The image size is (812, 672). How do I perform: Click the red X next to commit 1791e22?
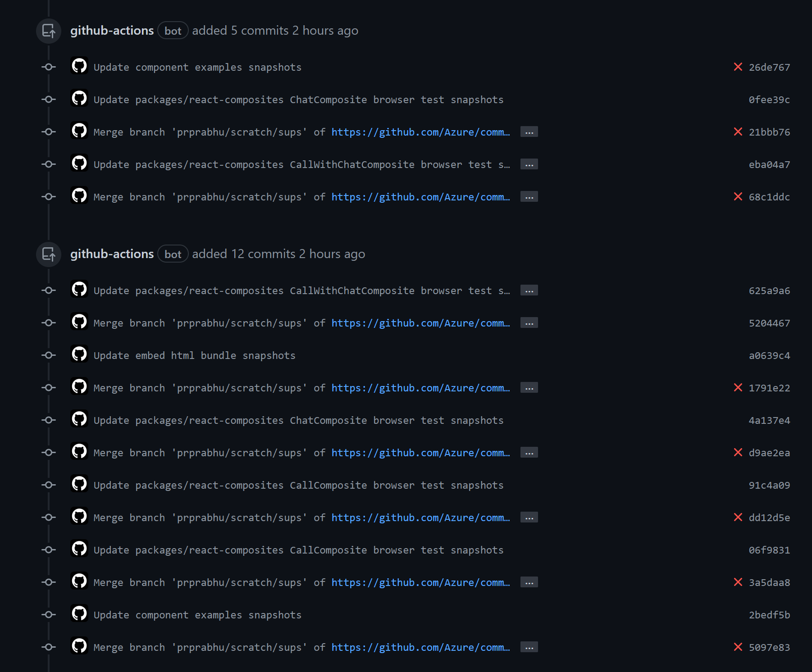(738, 387)
